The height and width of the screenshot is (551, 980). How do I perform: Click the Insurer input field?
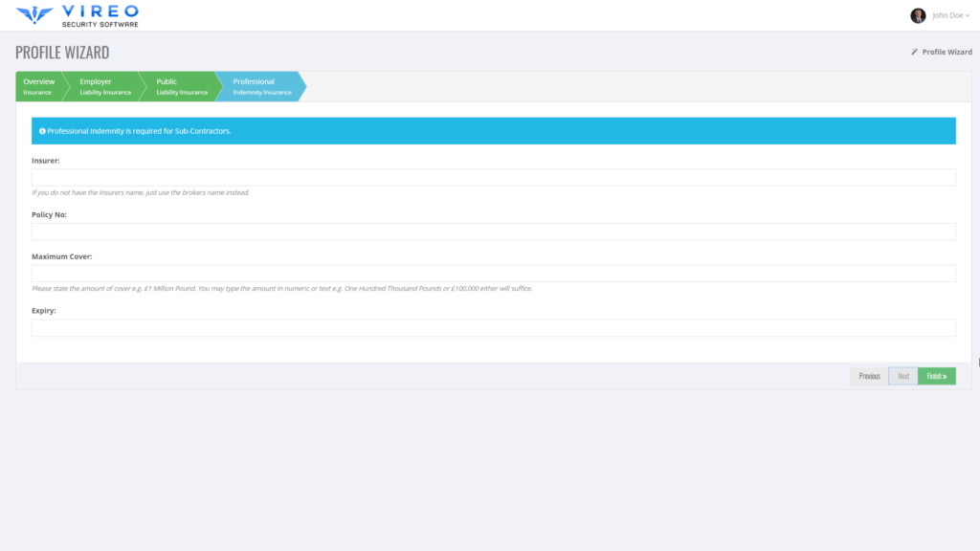(494, 177)
